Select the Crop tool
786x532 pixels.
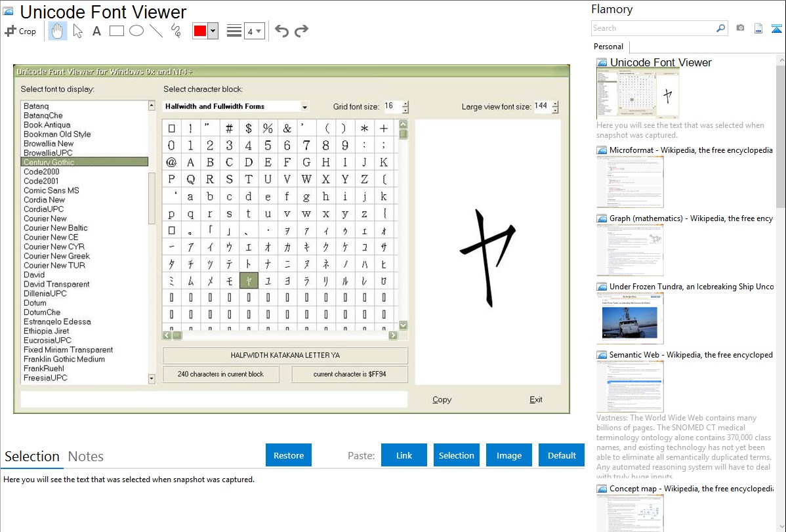tap(20, 31)
